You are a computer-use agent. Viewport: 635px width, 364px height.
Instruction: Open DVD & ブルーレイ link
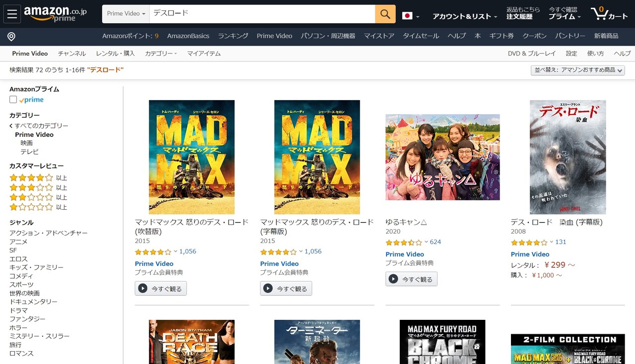(x=532, y=53)
